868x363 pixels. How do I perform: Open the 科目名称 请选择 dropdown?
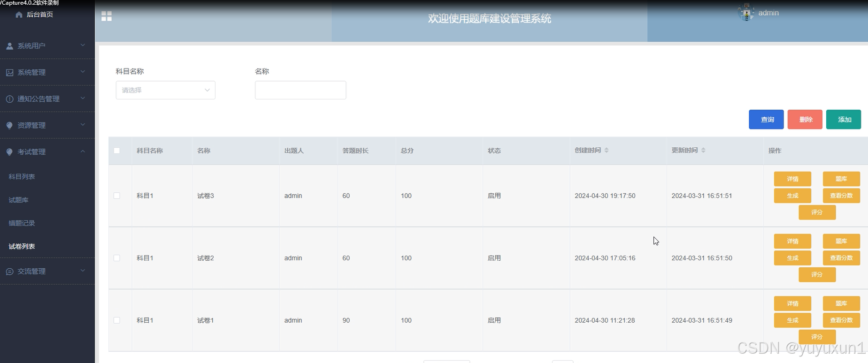166,90
